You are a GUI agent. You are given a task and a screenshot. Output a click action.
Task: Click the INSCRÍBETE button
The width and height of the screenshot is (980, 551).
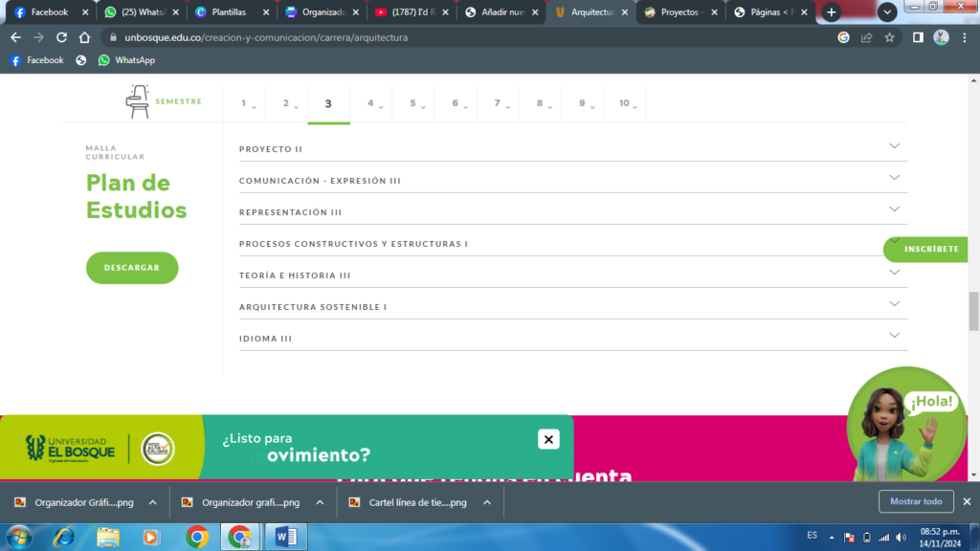[930, 249]
